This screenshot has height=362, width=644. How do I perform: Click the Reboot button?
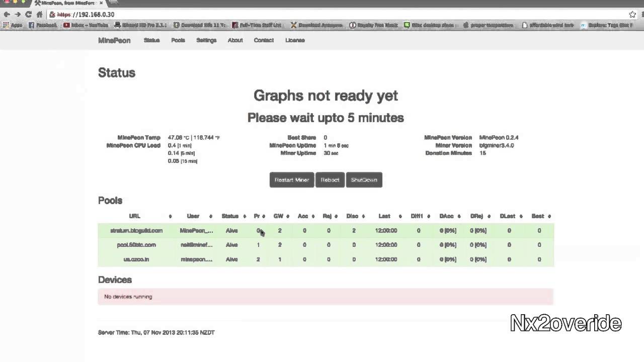(x=330, y=180)
